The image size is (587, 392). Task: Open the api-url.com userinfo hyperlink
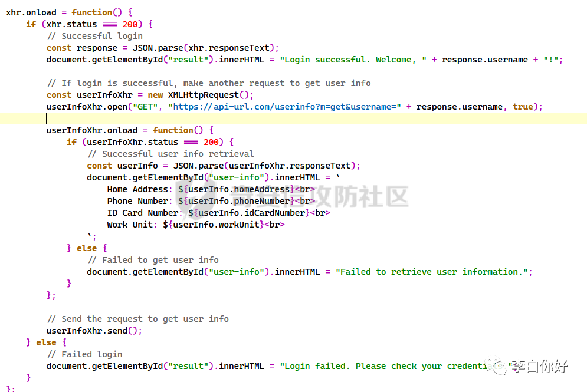[x=284, y=107]
